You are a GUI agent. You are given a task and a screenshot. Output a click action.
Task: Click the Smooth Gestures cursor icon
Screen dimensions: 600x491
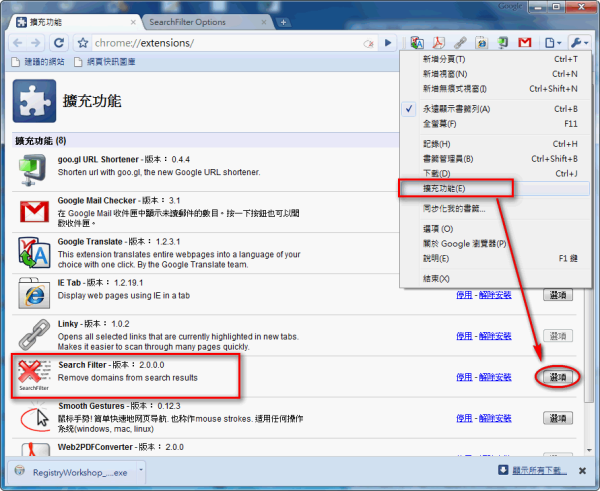coord(35,418)
